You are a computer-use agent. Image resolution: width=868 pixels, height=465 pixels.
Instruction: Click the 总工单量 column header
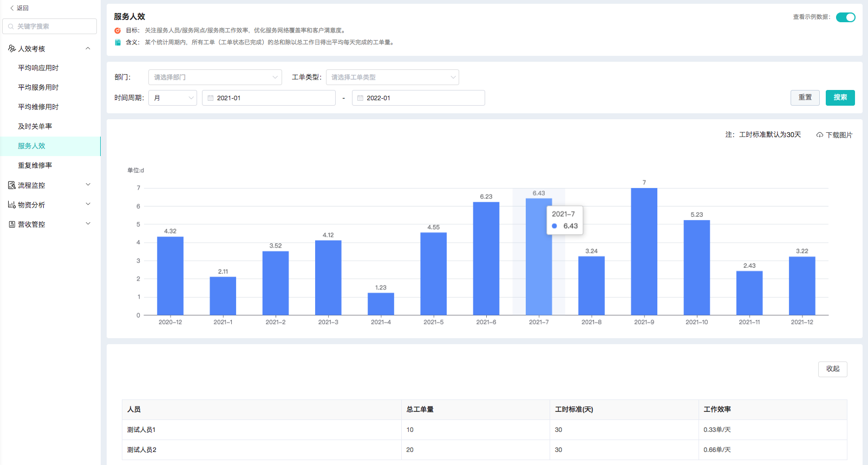475,410
